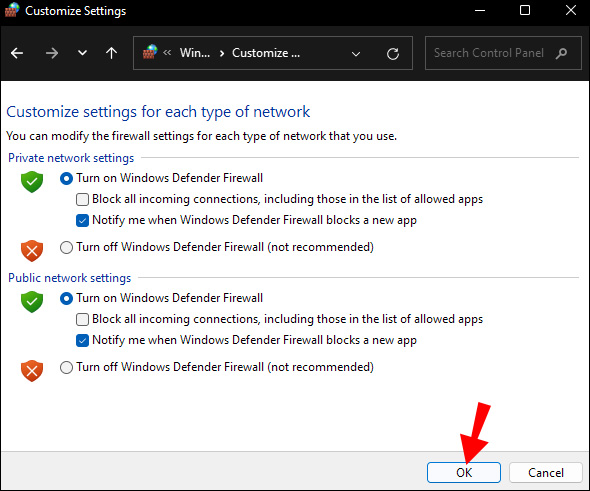Check private Block all incoming connections

pos(82,199)
